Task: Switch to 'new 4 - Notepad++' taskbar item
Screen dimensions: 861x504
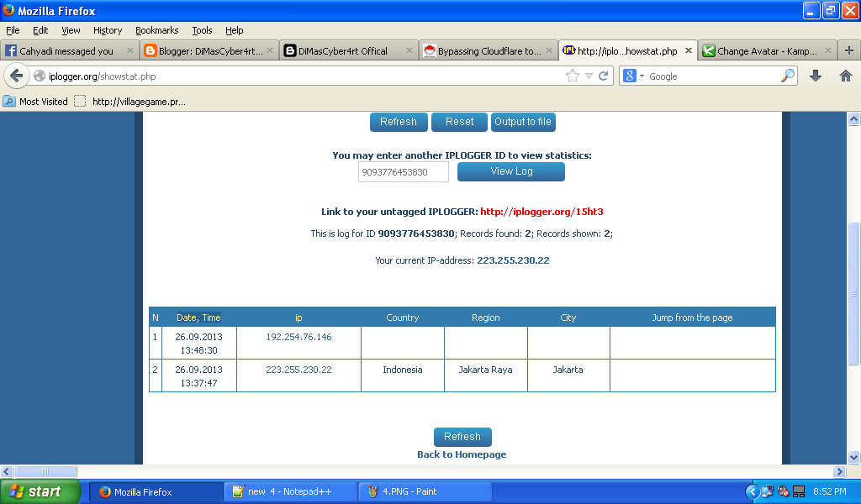Action: [x=290, y=492]
